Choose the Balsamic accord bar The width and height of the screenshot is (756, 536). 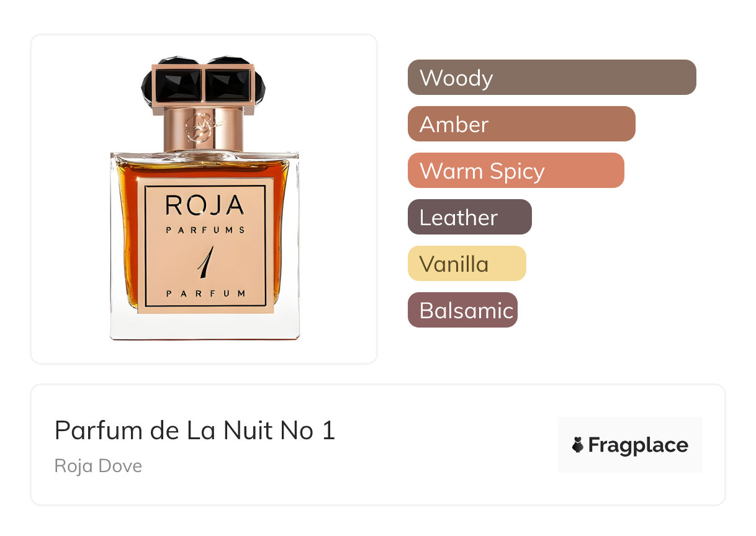[462, 310]
